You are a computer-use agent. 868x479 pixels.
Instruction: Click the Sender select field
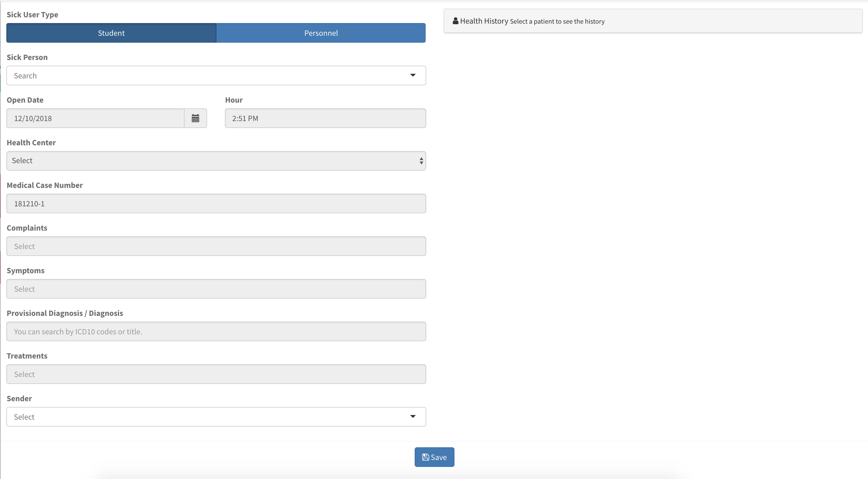(x=202, y=417)
